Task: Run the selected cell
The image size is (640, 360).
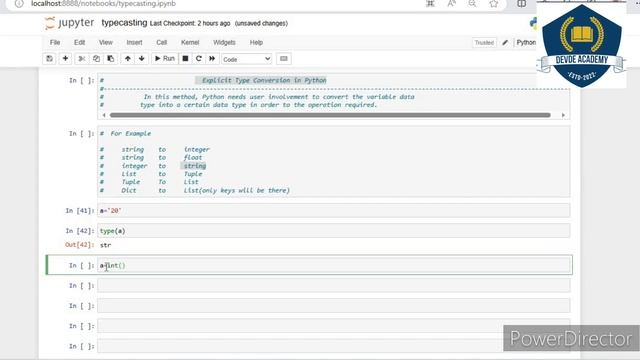Action: coord(164,59)
